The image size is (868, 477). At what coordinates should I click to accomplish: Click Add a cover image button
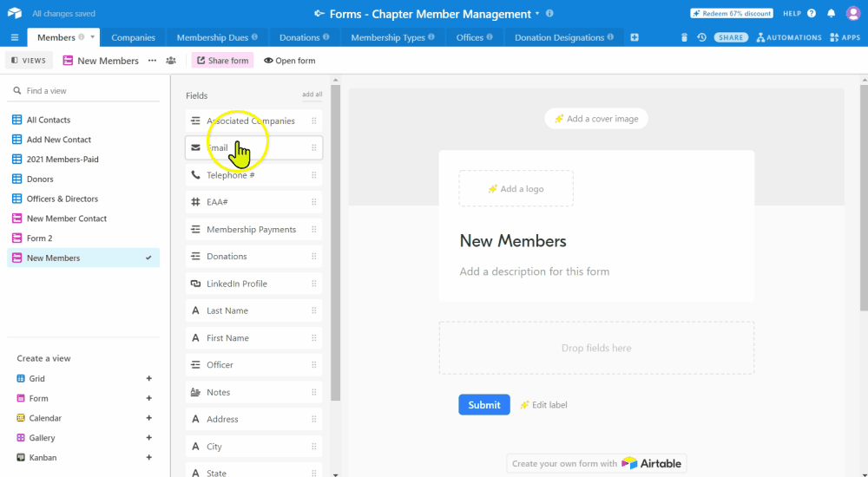pos(596,119)
